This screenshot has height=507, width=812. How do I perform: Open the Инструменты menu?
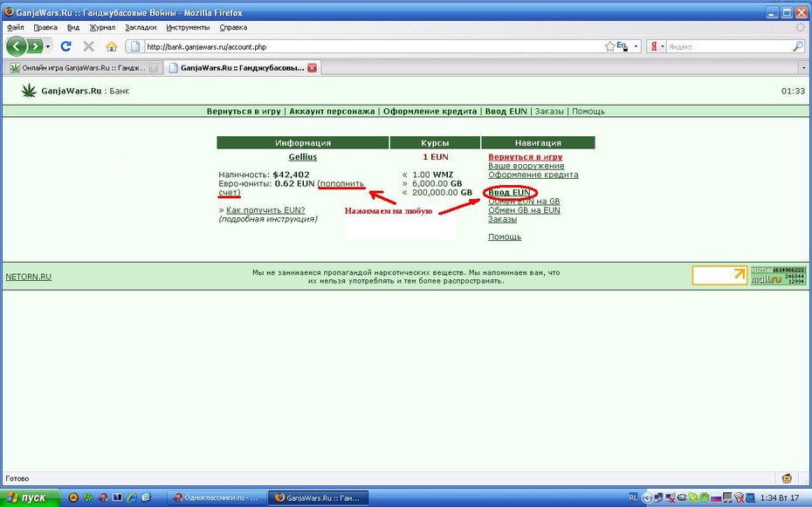click(188, 27)
